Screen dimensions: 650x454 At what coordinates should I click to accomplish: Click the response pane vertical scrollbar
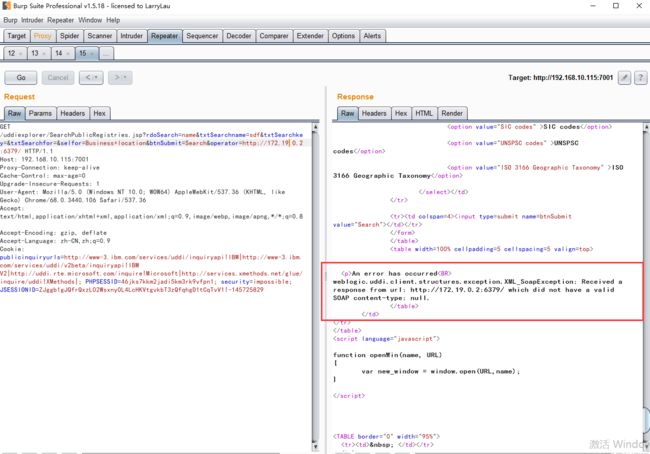click(647, 286)
